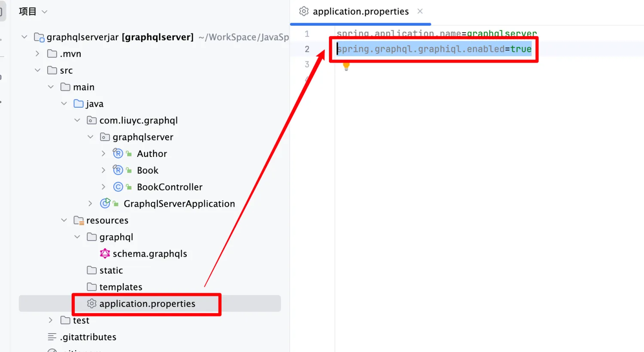Click the gear icon on application.properties tab
Viewport: 644px width, 352px height.
tap(304, 11)
